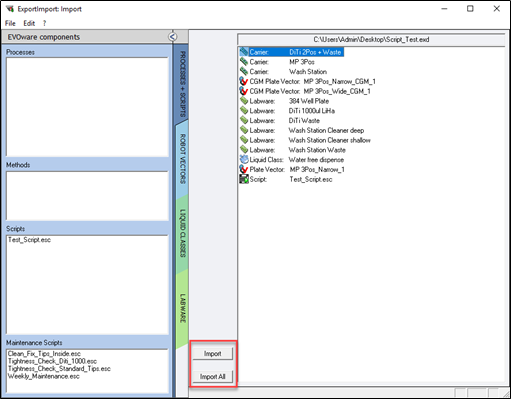511x399 pixels.
Task: Select the 'Wash Station Cleaner deep' row
Action: [x=302, y=130]
